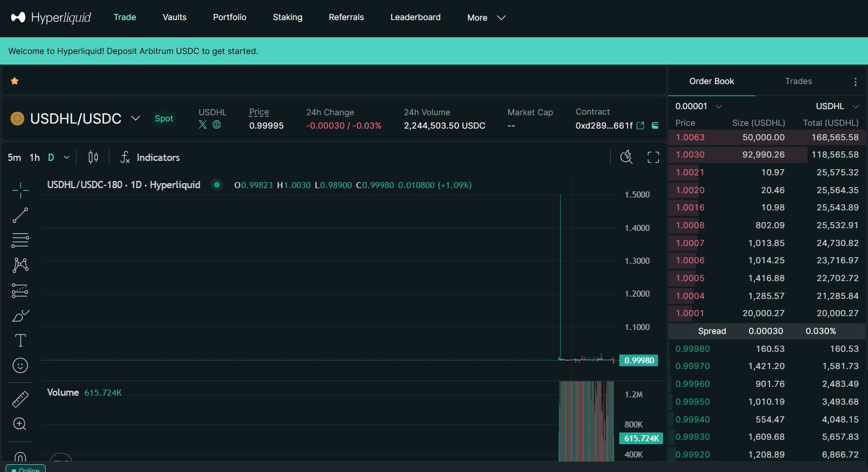Switch chart to 5m interval
Screen dimensions: 868x472
tap(14, 158)
